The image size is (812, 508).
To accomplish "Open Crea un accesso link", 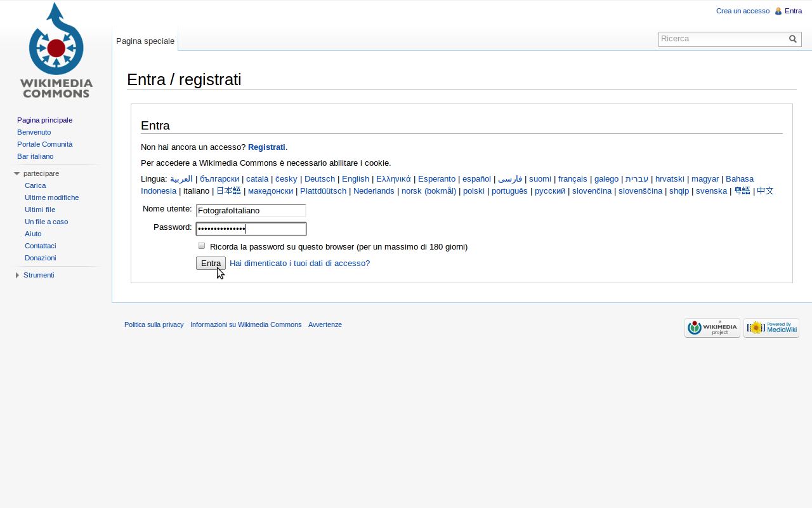I will click(x=742, y=11).
